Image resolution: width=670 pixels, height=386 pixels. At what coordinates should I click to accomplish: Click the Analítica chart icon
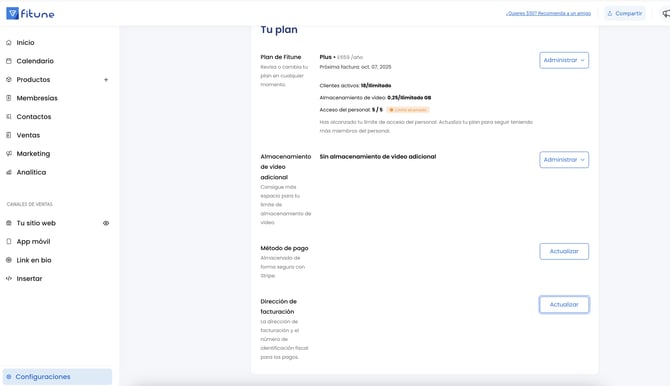(x=9, y=172)
